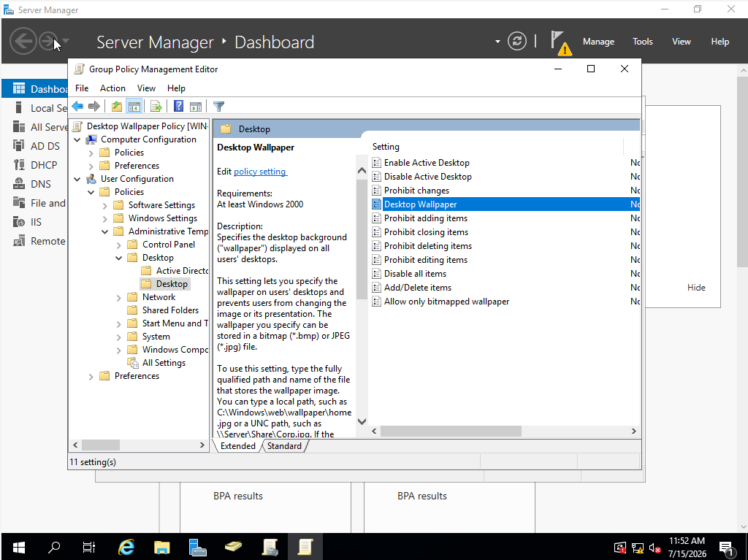This screenshot has width=748, height=560.
Task: Open the View menu in the editor
Action: click(x=146, y=88)
